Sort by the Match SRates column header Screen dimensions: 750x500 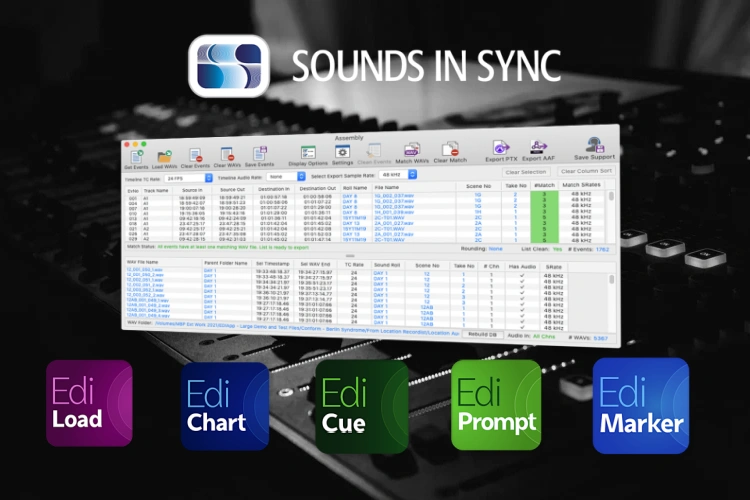[x=581, y=185]
